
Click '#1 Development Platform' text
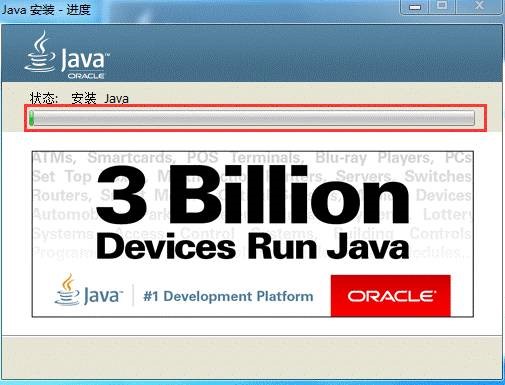click(x=228, y=296)
